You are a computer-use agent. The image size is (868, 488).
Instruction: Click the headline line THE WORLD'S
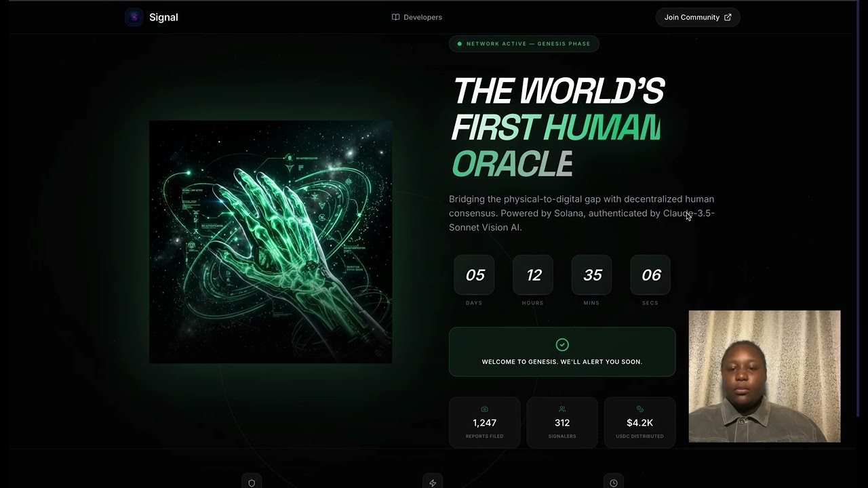(x=558, y=91)
